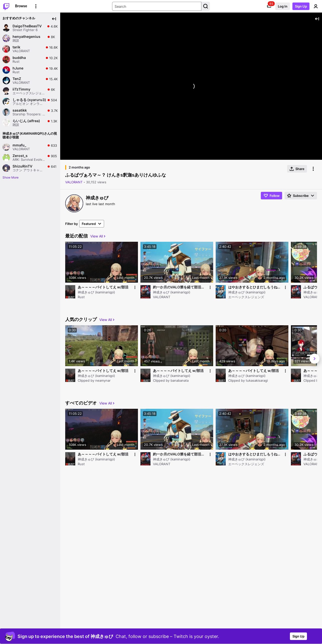Image resolution: width=322 pixels, height=644 pixels.
Task: Open hJune channel avatar
Action: click(6, 70)
